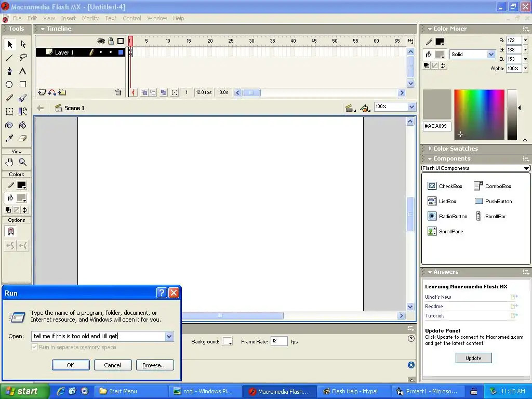532x399 pixels.
Task: Collapse the Color Mixer panel
Action: 430,29
